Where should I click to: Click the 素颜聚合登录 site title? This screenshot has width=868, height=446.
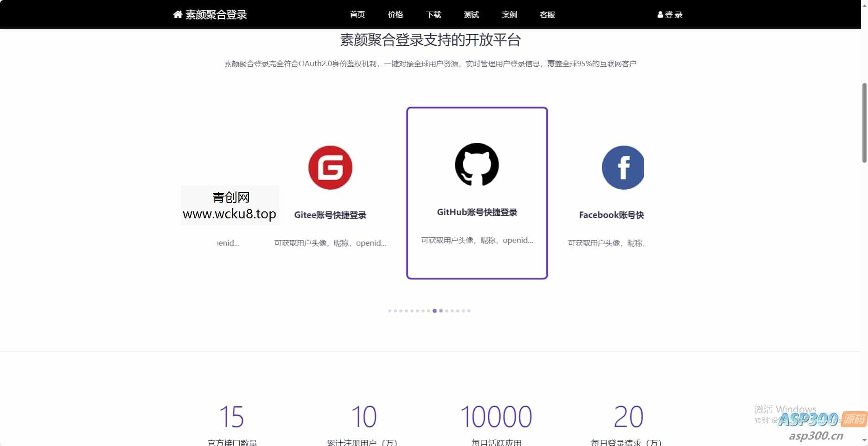[216, 14]
